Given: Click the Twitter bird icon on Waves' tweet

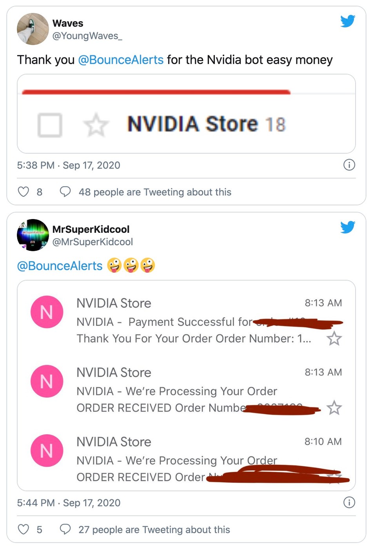Looking at the screenshot, I should click(x=348, y=21).
